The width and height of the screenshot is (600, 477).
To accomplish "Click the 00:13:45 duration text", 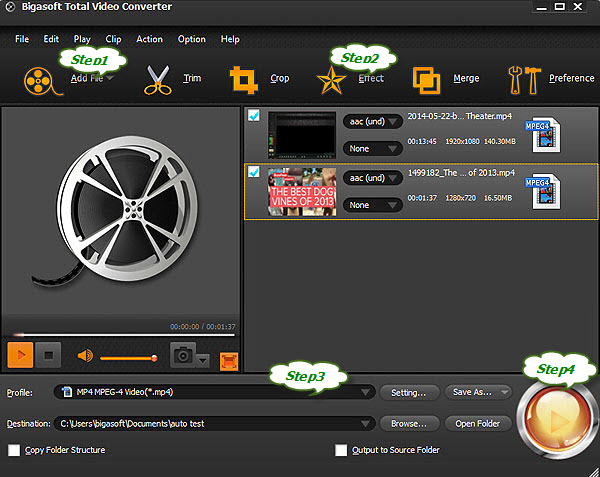I will coord(422,142).
